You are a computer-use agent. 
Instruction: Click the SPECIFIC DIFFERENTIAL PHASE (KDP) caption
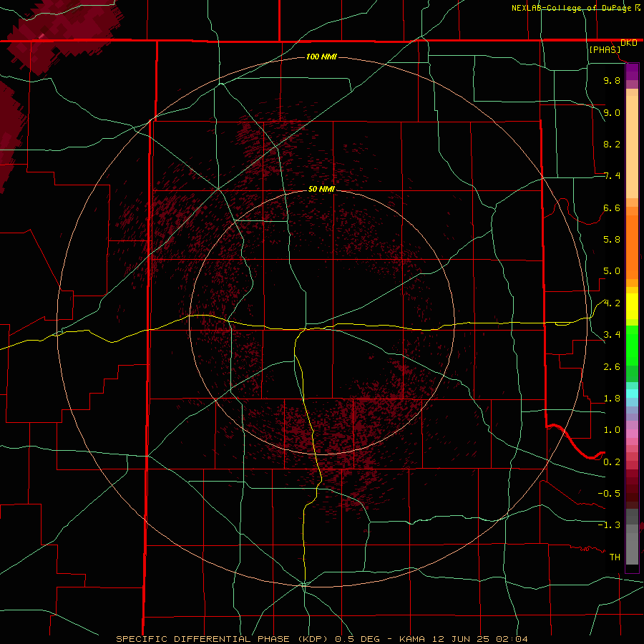pos(224,639)
